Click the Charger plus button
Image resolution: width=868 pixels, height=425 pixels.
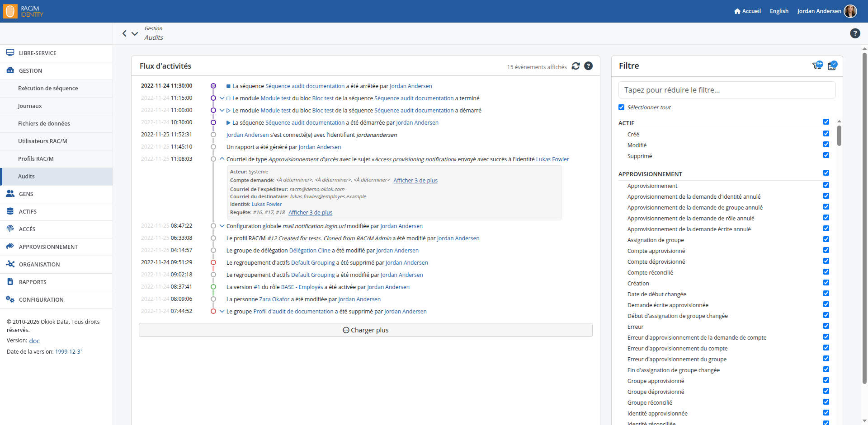pyautogui.click(x=366, y=330)
